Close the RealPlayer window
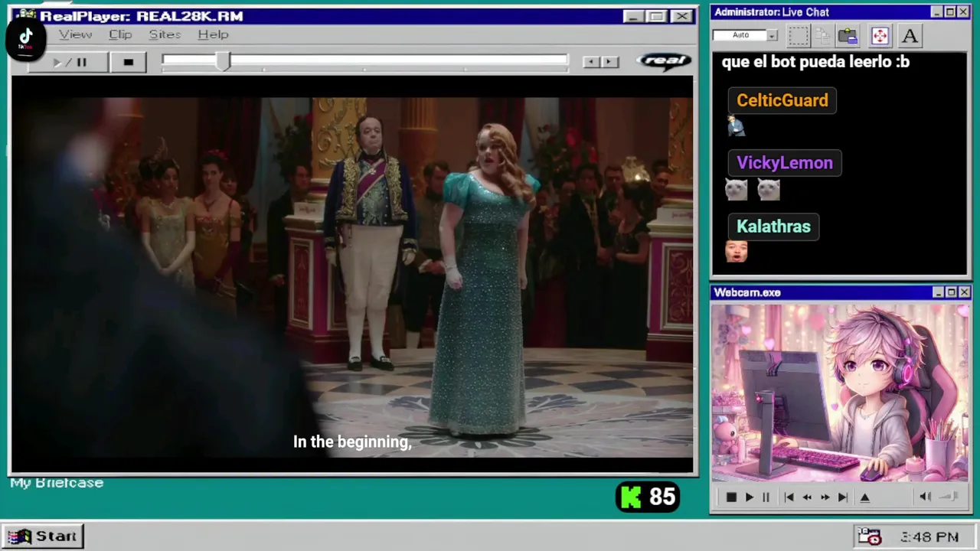Image resolution: width=980 pixels, height=551 pixels. pos(681,16)
